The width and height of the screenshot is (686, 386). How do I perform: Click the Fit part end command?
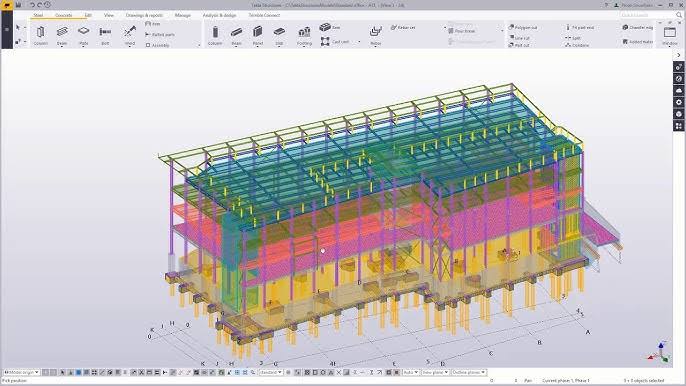[580, 27]
